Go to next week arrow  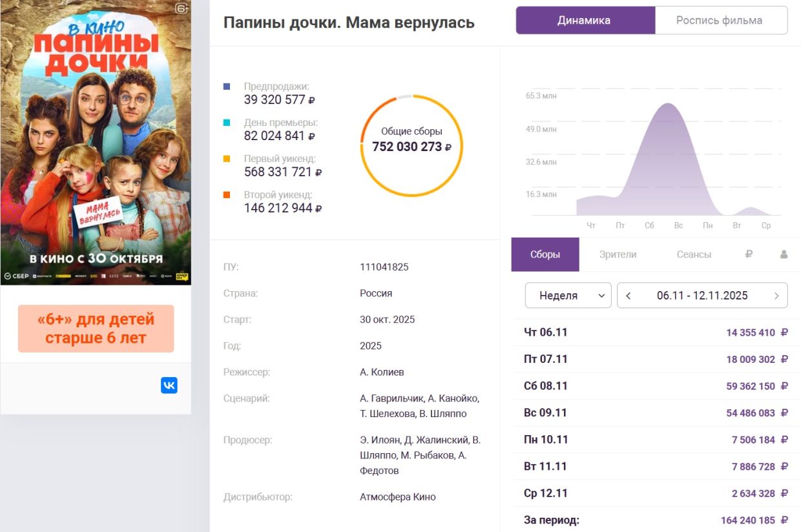click(776, 296)
